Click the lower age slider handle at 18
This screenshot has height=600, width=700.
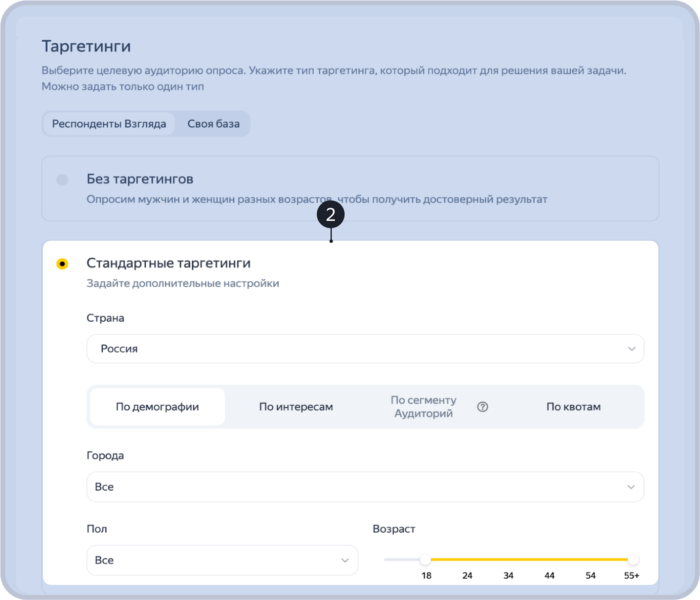[x=425, y=559]
